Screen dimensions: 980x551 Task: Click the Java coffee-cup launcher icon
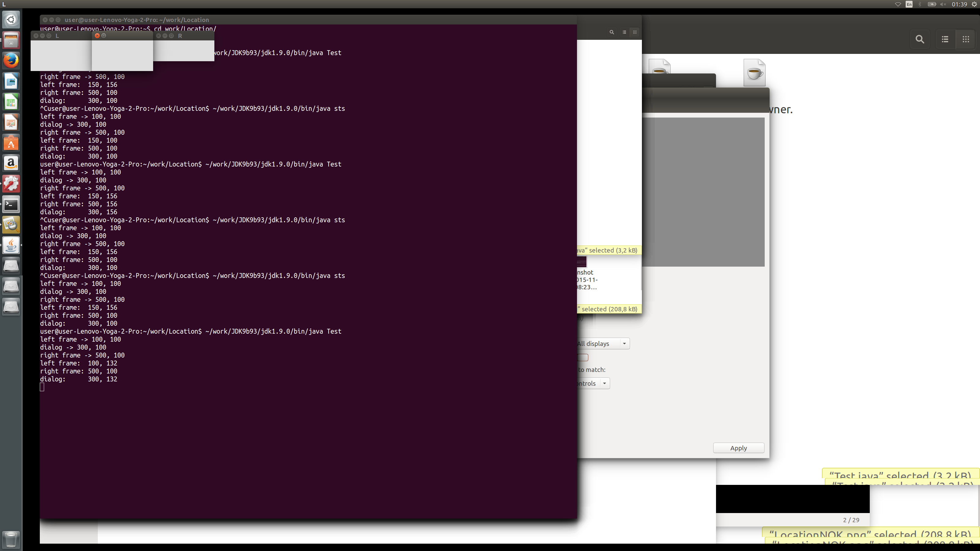[11, 245]
